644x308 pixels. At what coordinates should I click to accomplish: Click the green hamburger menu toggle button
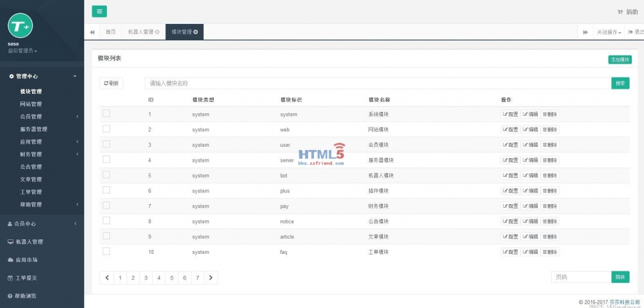tap(99, 11)
